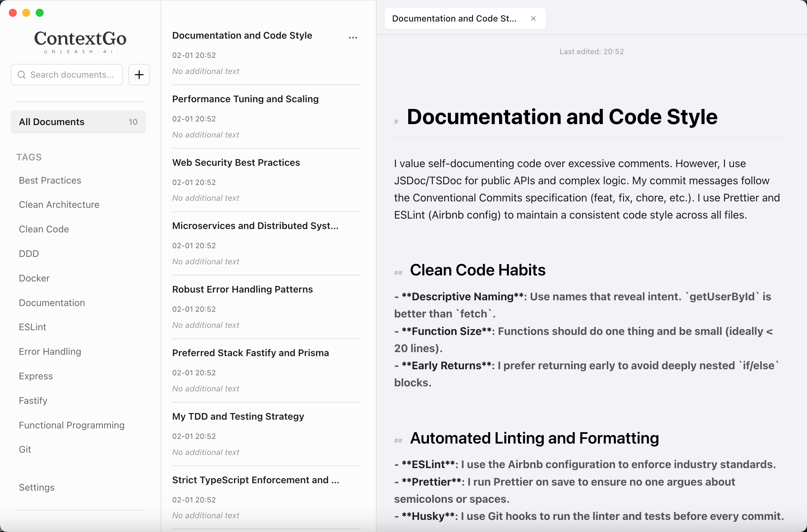This screenshot has width=807, height=532.
Task: Select the My TDD and Testing Strategy document
Action: pyautogui.click(x=238, y=416)
